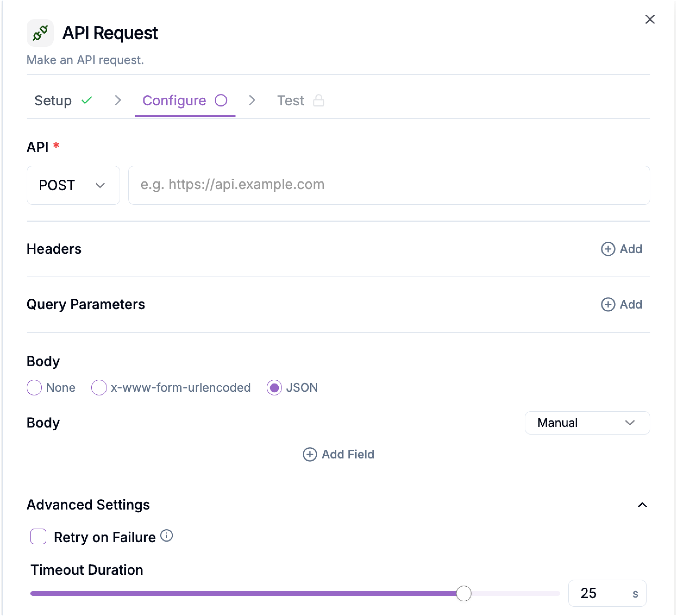677x616 pixels.
Task: Open the Manual body mode dropdown
Action: [587, 423]
